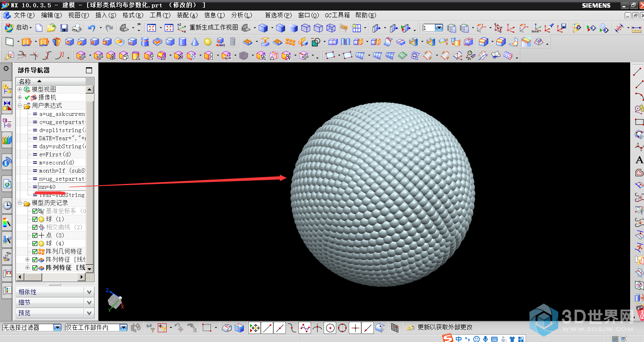Undo the last action
Image resolution: width=644 pixels, height=342 pixels.
(x=92, y=28)
